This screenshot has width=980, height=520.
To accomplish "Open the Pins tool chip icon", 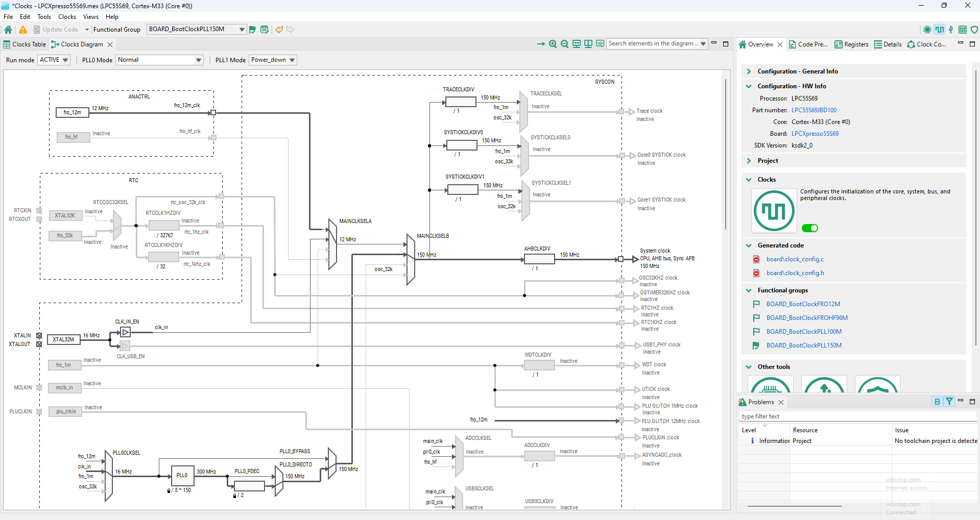I will (927, 30).
